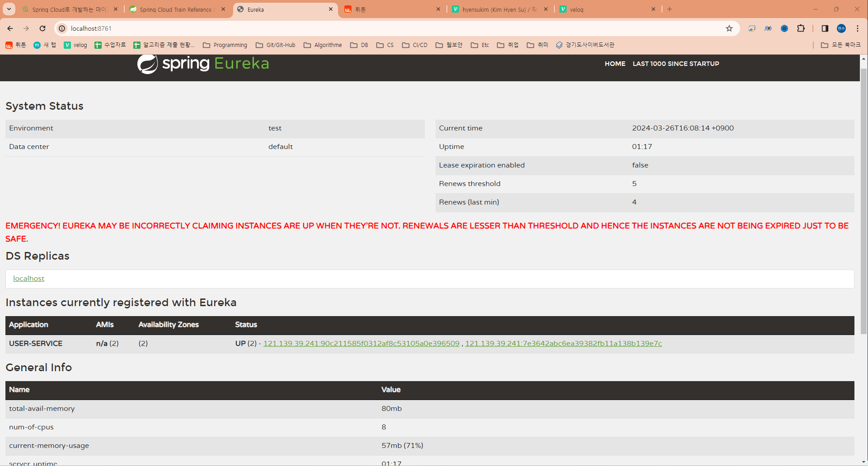
Task: Open the Chrome three-dot menu
Action: pyautogui.click(x=858, y=28)
